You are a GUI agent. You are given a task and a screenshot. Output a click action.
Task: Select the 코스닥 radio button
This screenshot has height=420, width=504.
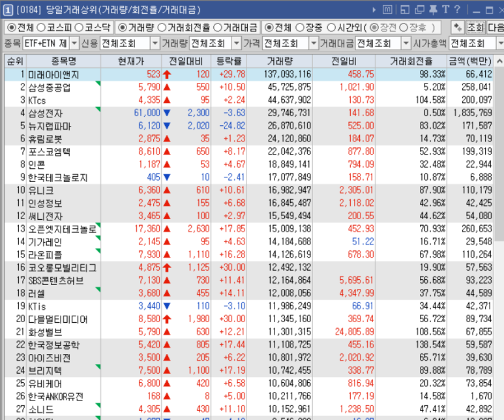(79, 27)
